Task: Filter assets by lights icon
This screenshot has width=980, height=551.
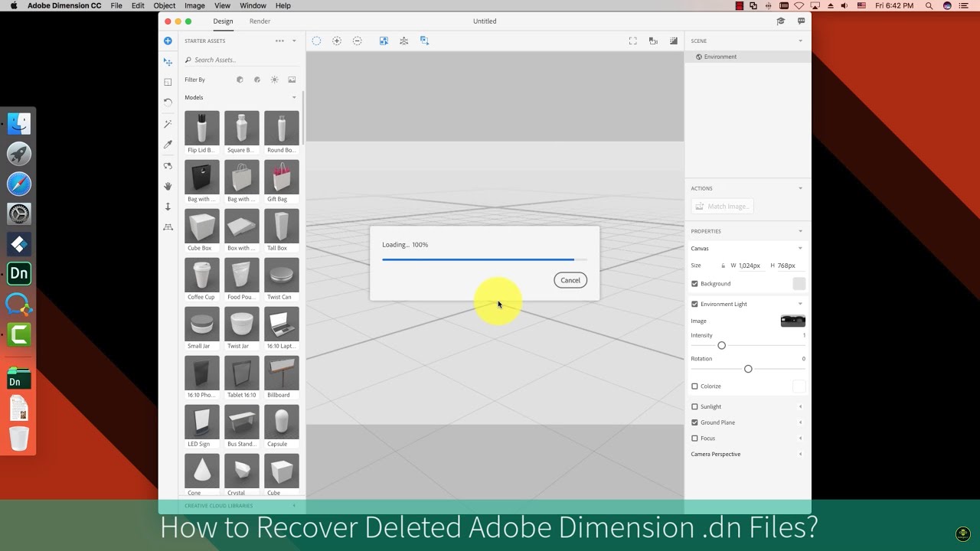Action: [x=274, y=80]
